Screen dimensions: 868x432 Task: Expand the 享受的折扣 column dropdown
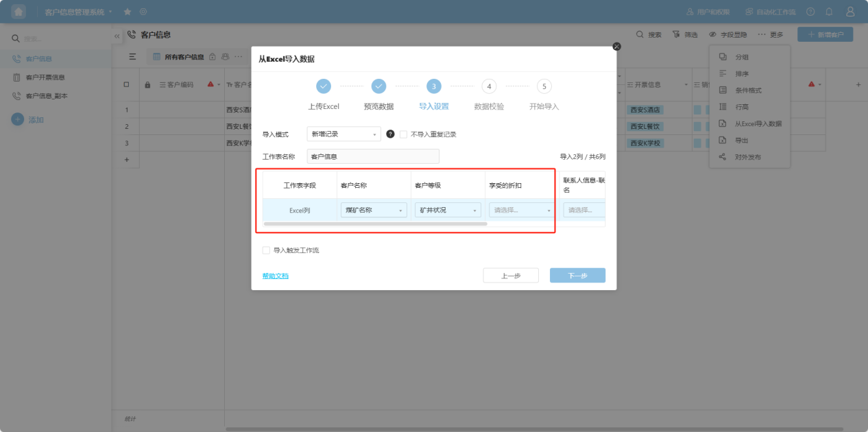pyautogui.click(x=521, y=211)
